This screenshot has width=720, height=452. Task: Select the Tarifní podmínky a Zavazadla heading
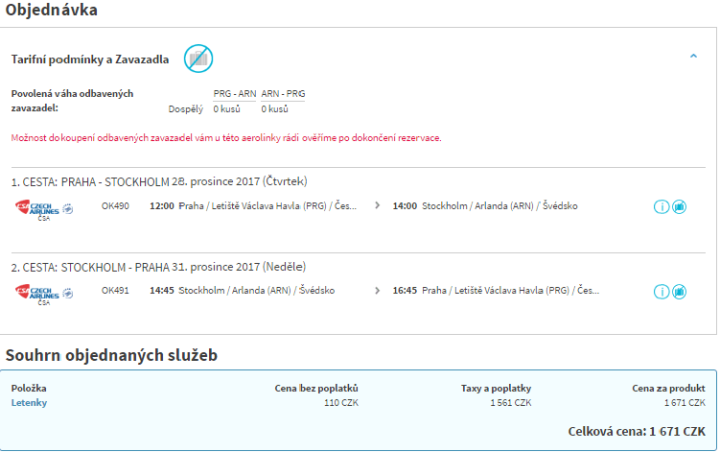click(90, 59)
